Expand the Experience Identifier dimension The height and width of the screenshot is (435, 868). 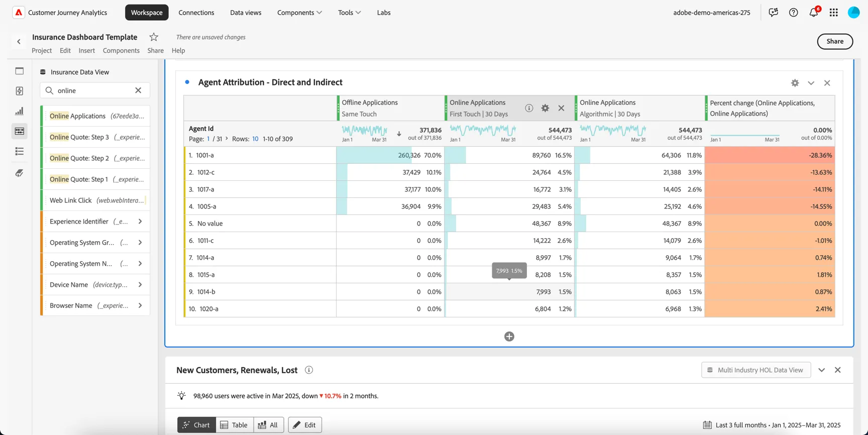click(x=140, y=222)
